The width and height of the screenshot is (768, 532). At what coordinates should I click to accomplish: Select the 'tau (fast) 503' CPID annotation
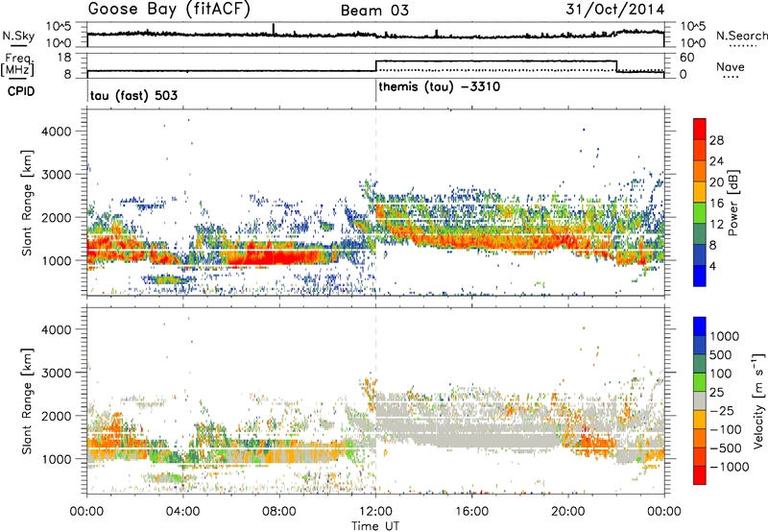click(133, 95)
